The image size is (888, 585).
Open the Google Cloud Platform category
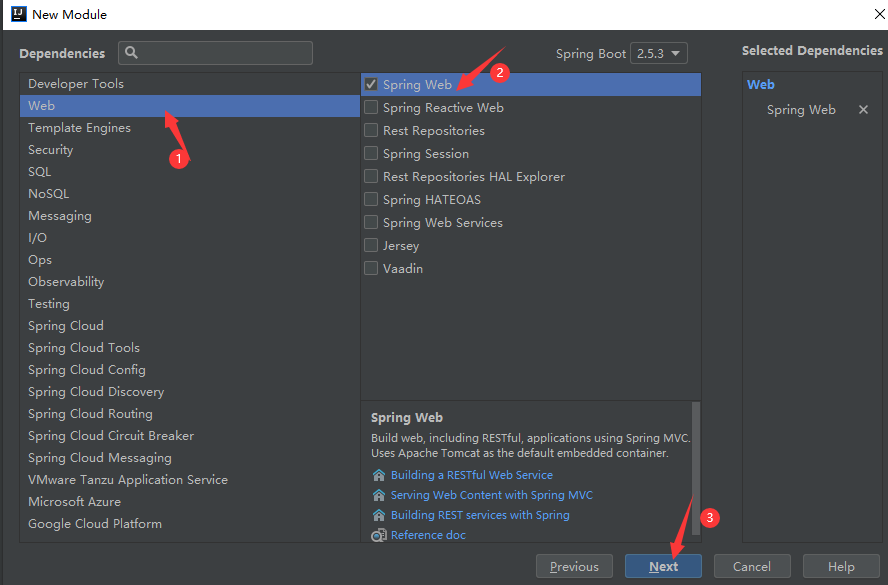pyautogui.click(x=190, y=524)
